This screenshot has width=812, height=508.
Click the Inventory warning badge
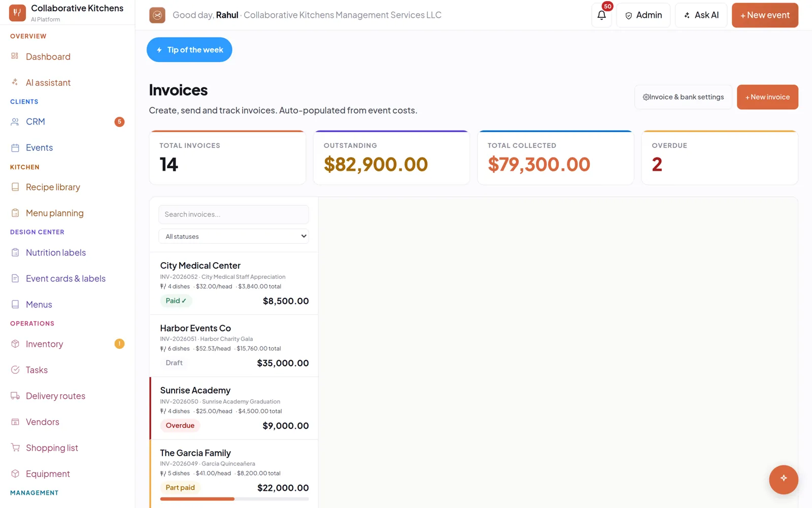pos(119,344)
